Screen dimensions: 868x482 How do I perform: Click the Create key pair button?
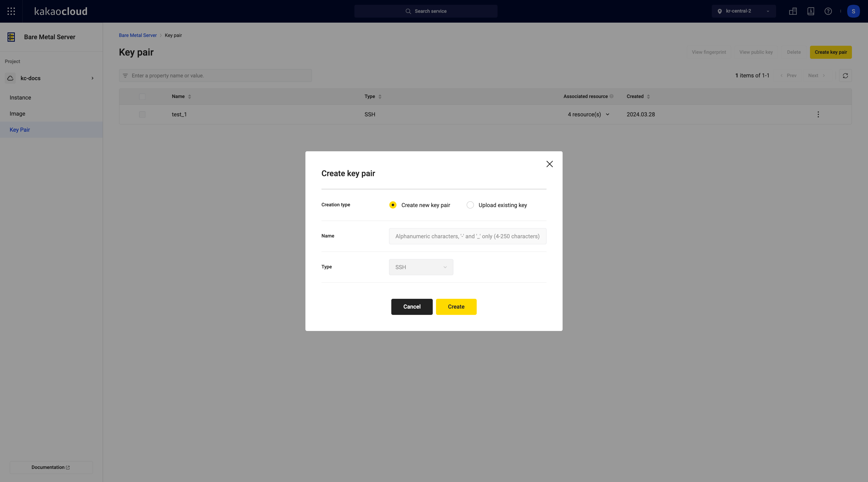pos(831,52)
